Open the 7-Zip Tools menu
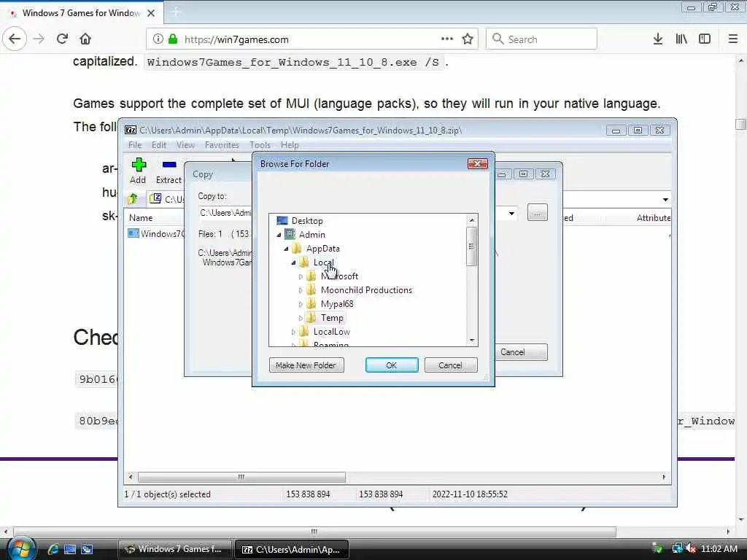The height and width of the screenshot is (560, 747). click(260, 145)
